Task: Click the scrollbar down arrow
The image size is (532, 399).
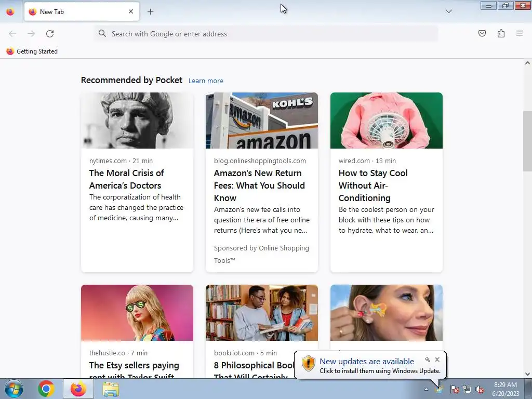Action: [x=527, y=374]
